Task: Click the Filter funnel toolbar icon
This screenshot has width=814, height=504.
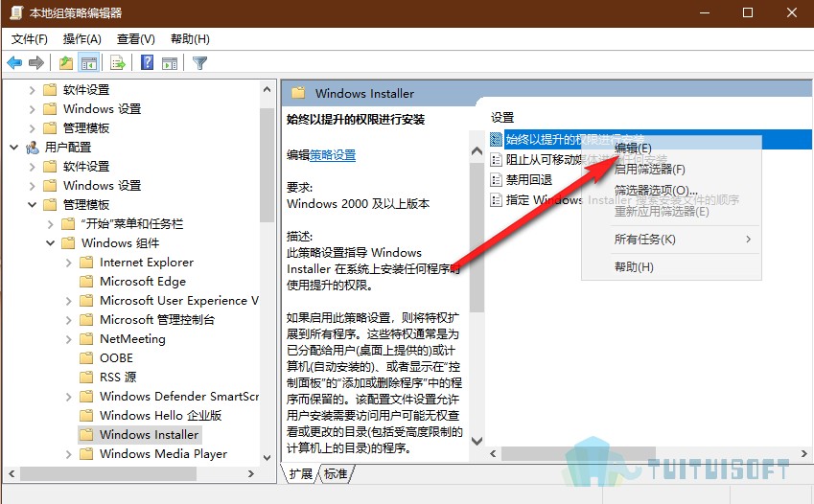Action: (199, 63)
